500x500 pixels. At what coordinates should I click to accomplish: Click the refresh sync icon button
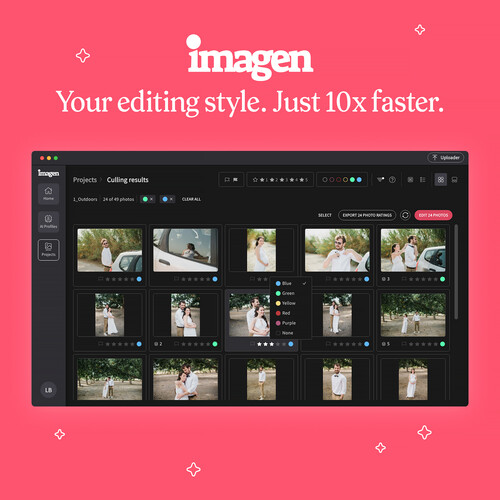(x=405, y=215)
